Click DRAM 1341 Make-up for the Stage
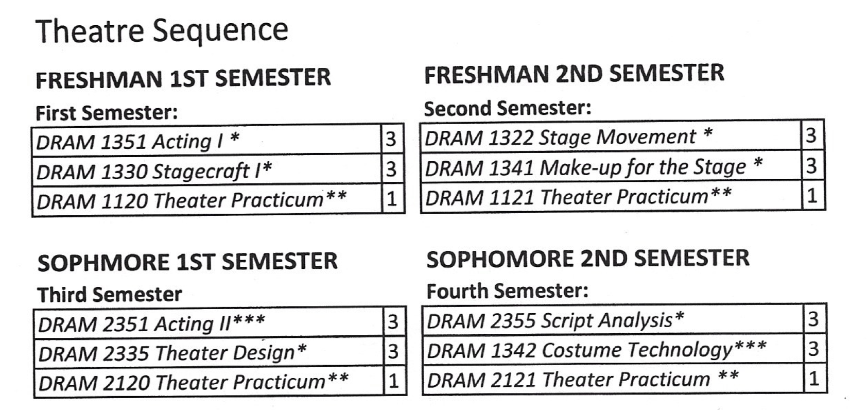The image size is (868, 410). [611, 166]
